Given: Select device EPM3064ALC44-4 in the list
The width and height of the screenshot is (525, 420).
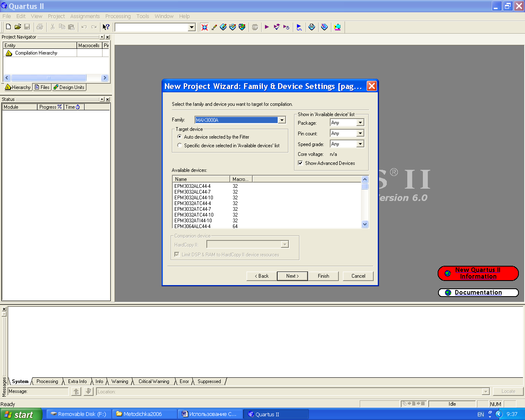Looking at the screenshot, I should (192, 226).
